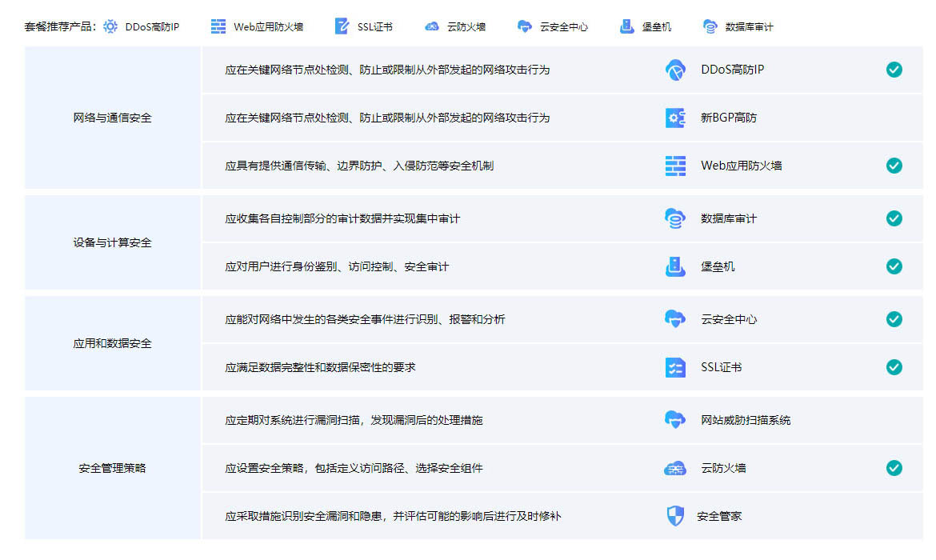Toggle the checkmark for the 云防火墙 row

[894, 468]
